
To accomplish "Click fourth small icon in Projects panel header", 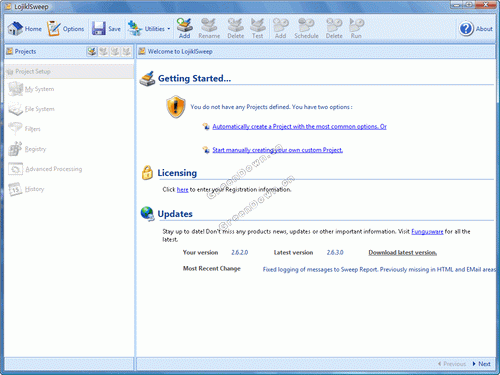I will [x=126, y=51].
